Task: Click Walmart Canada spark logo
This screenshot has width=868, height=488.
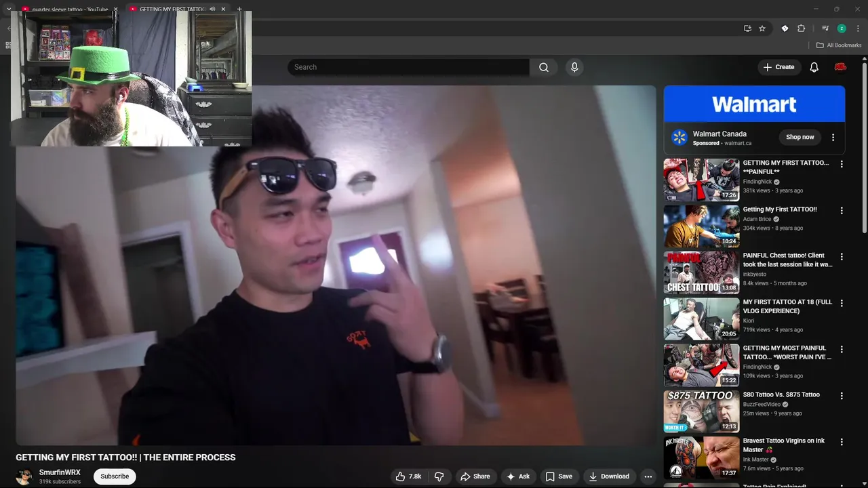Action: tap(679, 138)
